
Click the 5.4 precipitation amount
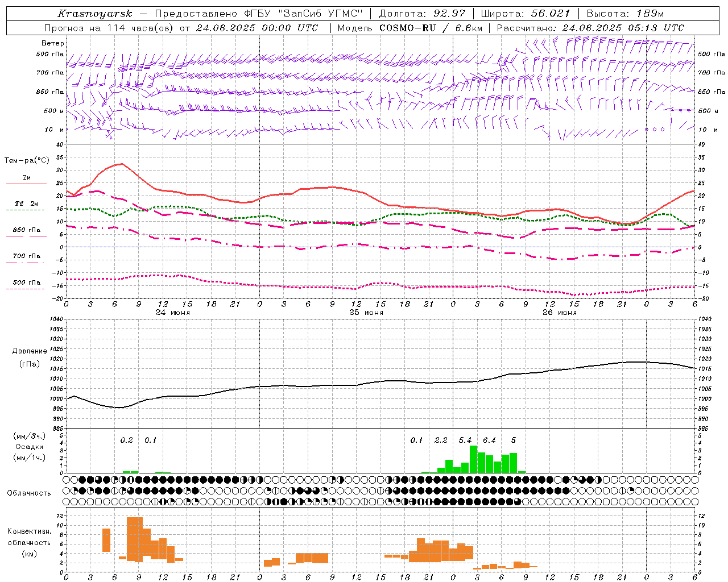pyautogui.click(x=465, y=440)
